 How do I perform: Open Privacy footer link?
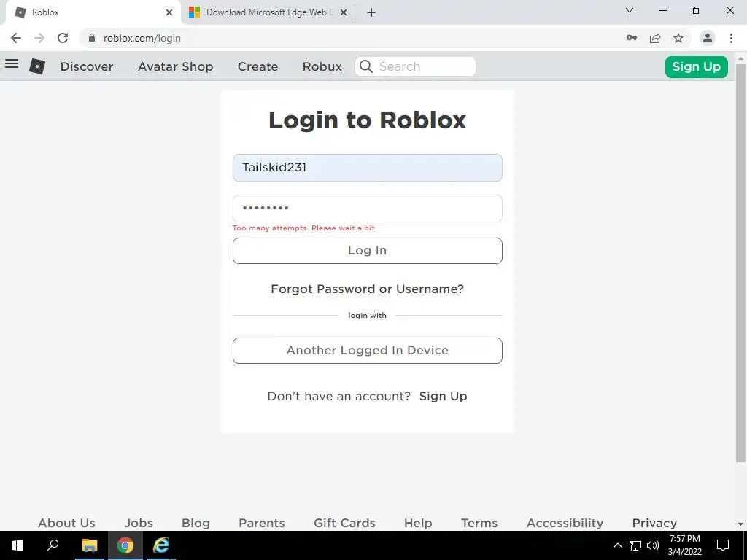654,523
